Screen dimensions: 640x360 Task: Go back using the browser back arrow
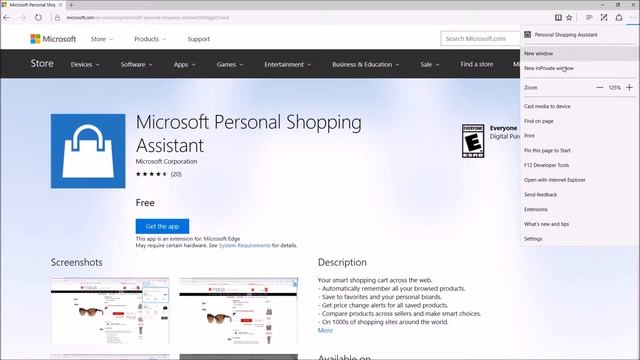click(x=7, y=18)
